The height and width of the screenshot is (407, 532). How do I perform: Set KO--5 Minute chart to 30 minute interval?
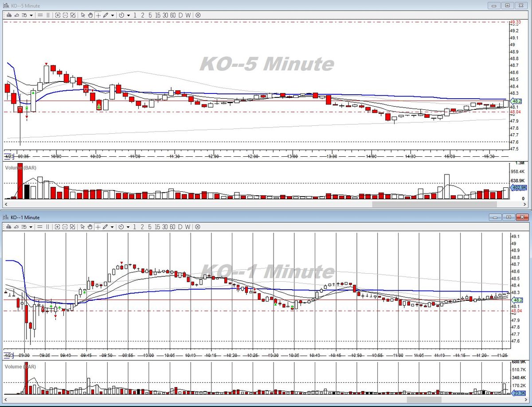click(x=165, y=15)
